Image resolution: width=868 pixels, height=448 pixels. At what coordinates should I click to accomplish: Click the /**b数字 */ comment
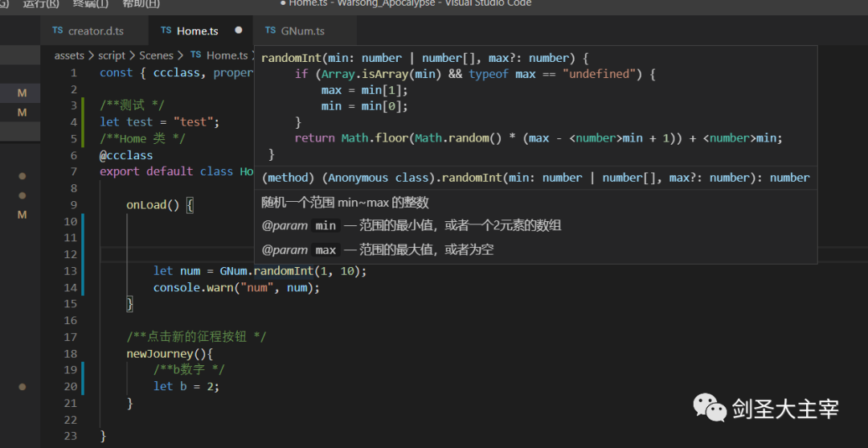tap(190, 370)
